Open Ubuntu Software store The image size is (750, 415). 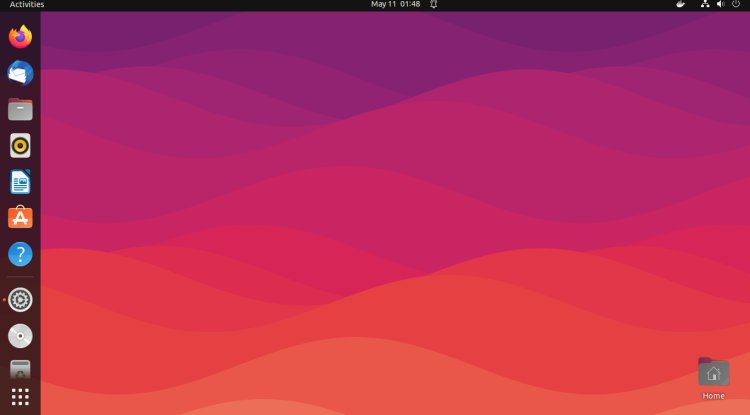click(x=20, y=218)
